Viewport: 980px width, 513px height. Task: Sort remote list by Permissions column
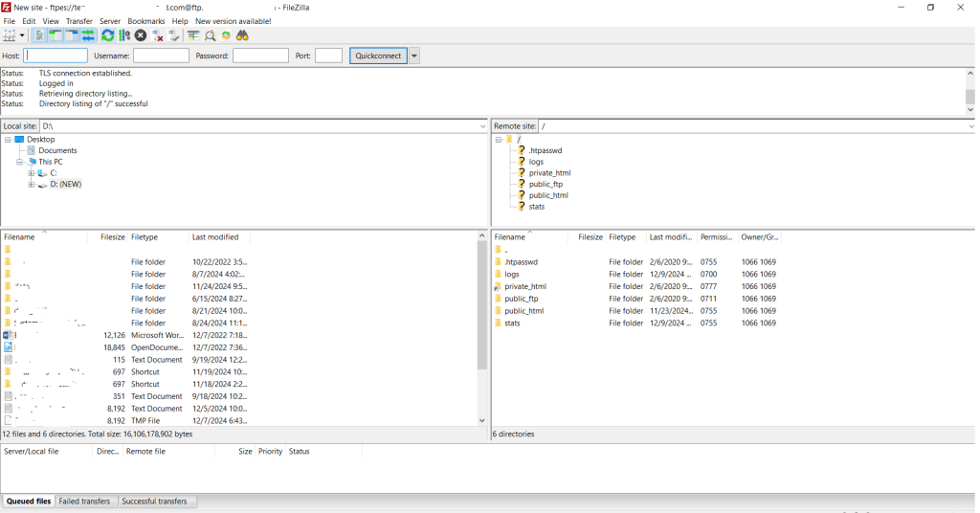pyautogui.click(x=718, y=237)
